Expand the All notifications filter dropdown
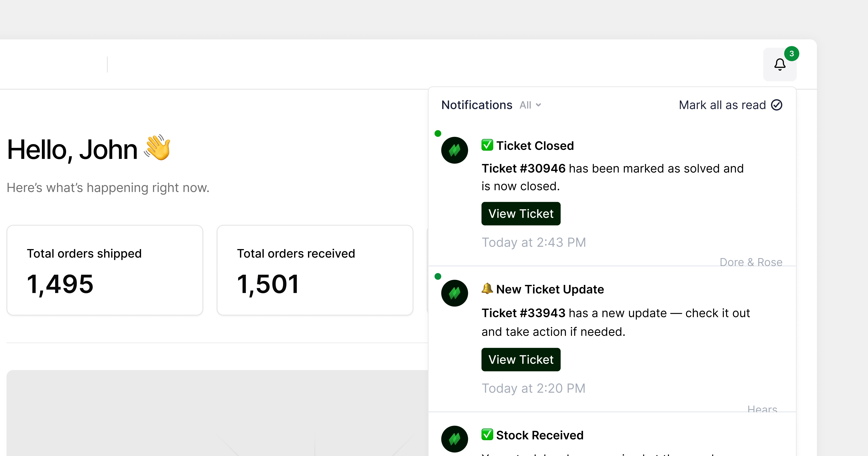 tap(530, 105)
